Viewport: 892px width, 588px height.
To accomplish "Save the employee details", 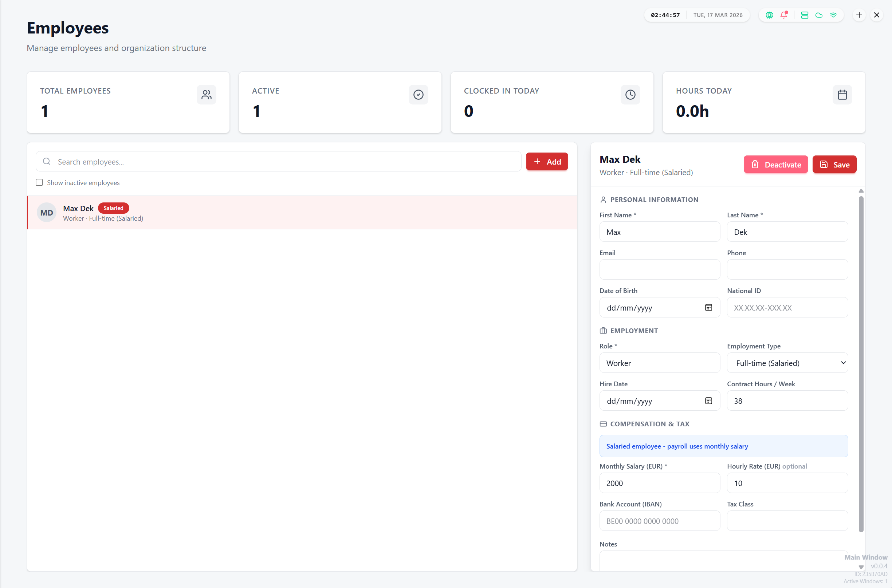I will pos(834,165).
